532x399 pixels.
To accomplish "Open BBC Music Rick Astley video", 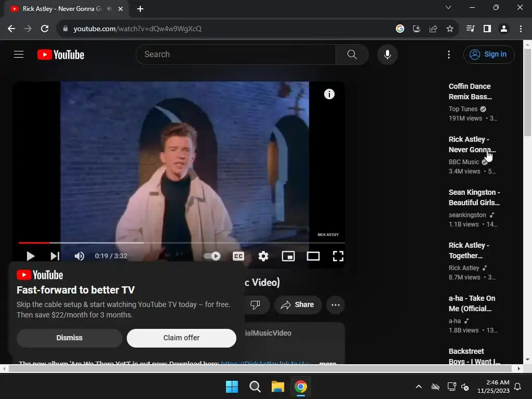I will tap(472, 144).
